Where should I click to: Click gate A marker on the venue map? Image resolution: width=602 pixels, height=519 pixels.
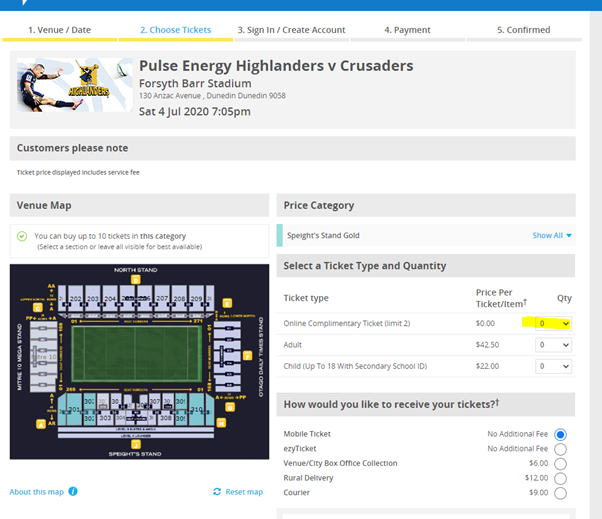point(41,424)
